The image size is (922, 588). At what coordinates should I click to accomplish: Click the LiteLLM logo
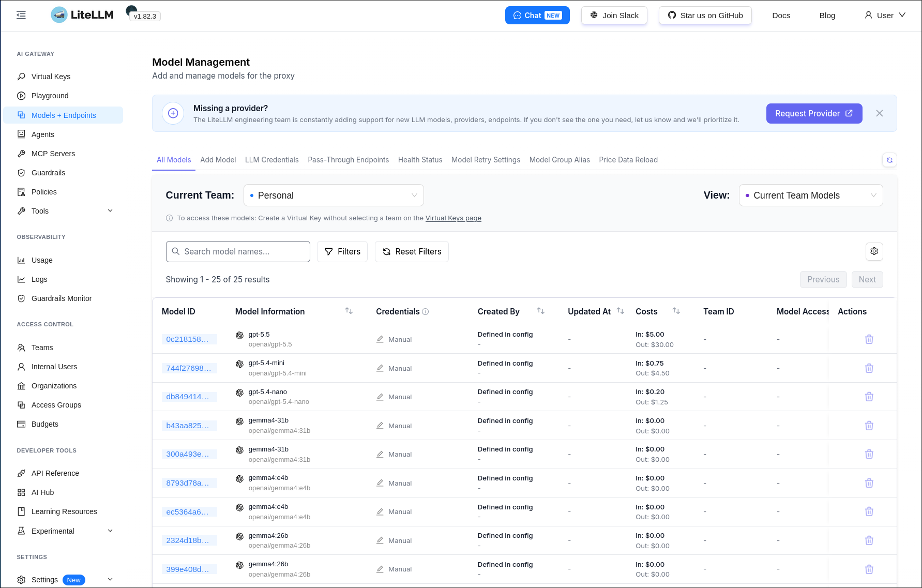[82, 15]
